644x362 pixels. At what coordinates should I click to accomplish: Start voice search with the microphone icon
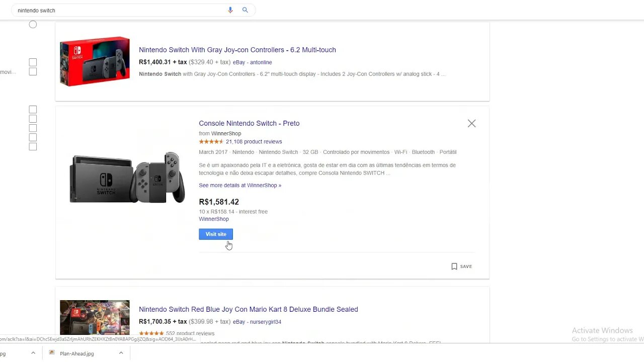pyautogui.click(x=230, y=10)
